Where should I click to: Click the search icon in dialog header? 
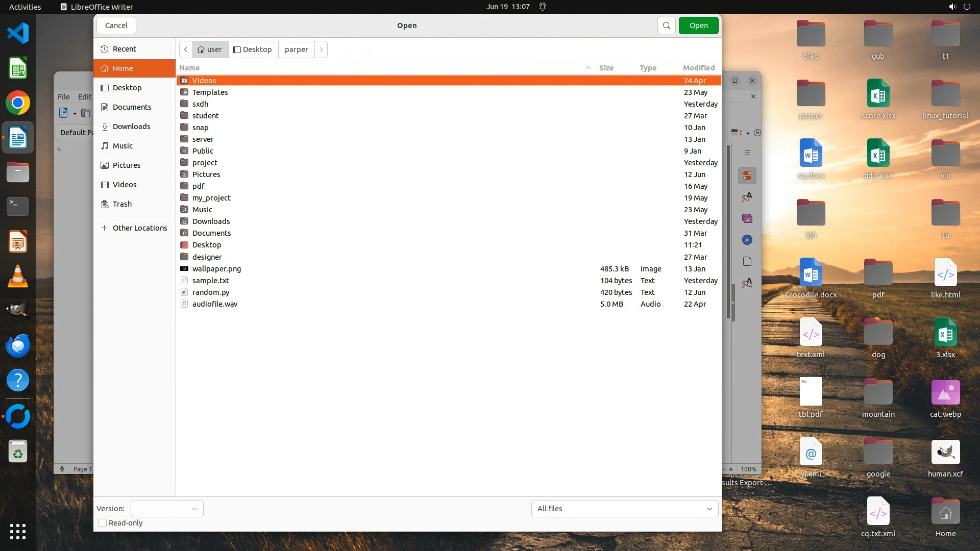pos(666,26)
